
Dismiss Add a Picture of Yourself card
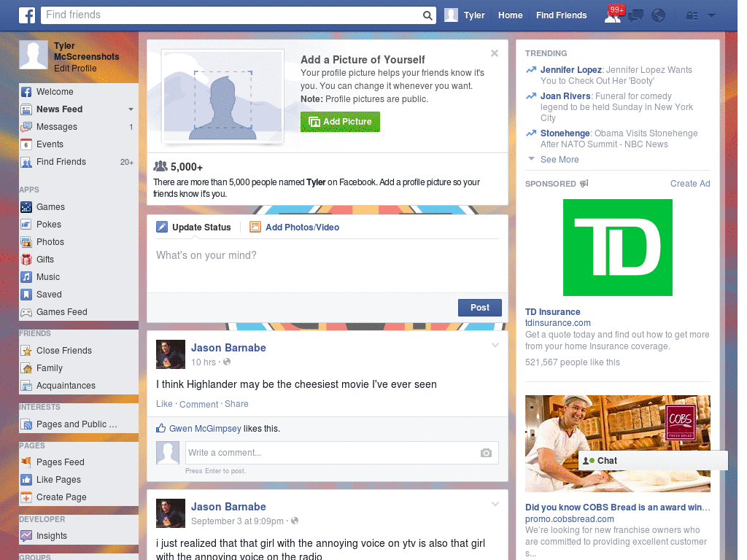pyautogui.click(x=495, y=53)
